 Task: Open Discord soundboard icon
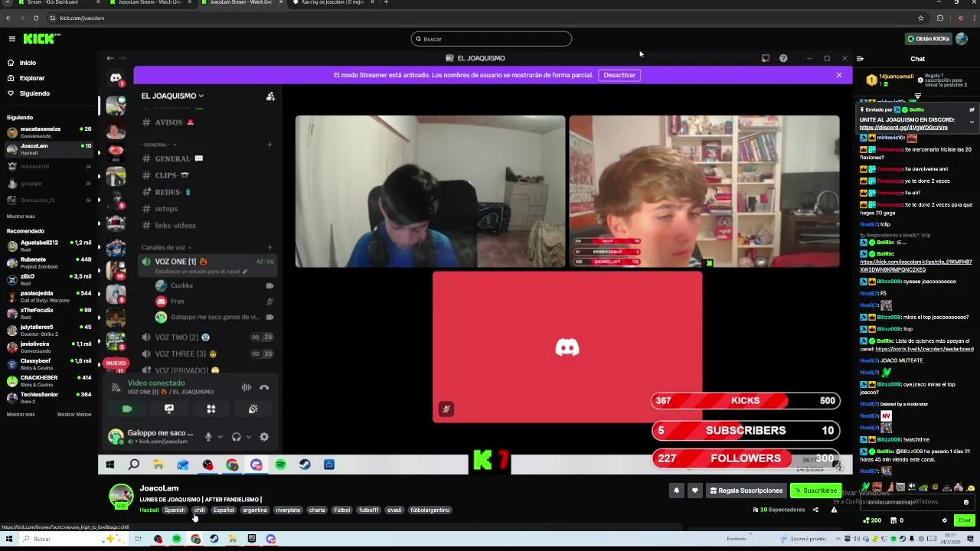(253, 409)
